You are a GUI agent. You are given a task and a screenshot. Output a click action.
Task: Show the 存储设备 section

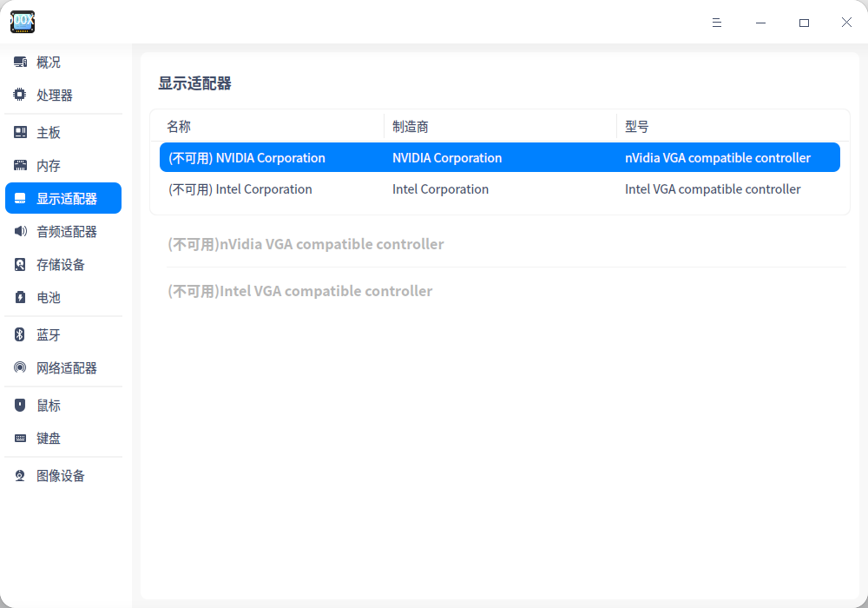[x=63, y=264]
